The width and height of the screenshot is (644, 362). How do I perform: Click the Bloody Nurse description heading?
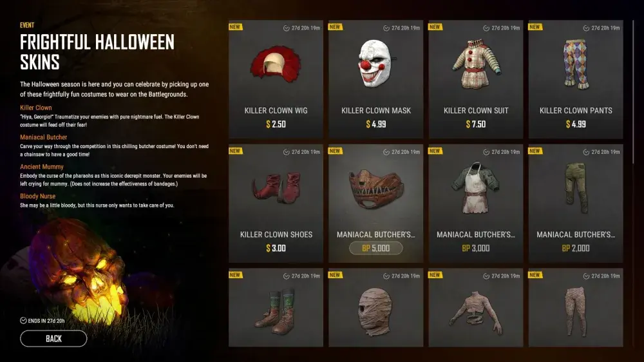tap(37, 196)
